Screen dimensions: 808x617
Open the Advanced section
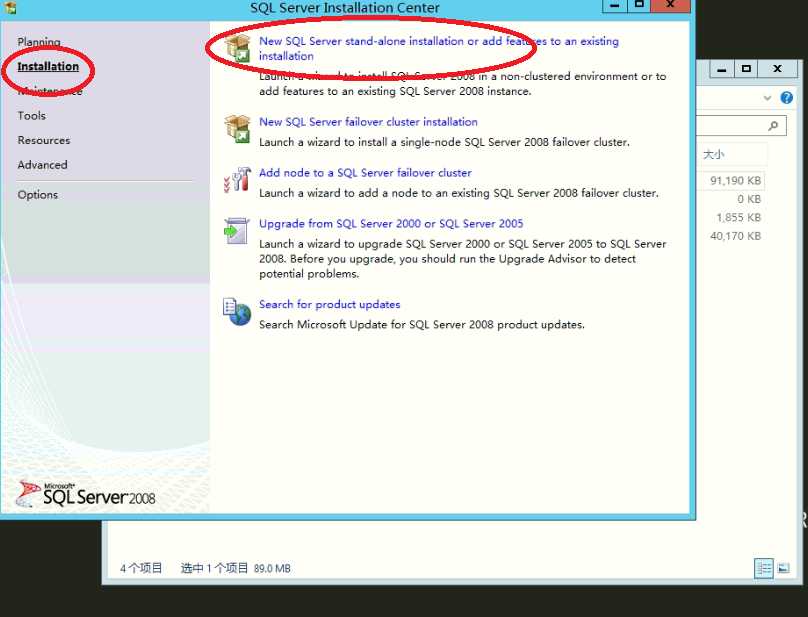[42, 165]
